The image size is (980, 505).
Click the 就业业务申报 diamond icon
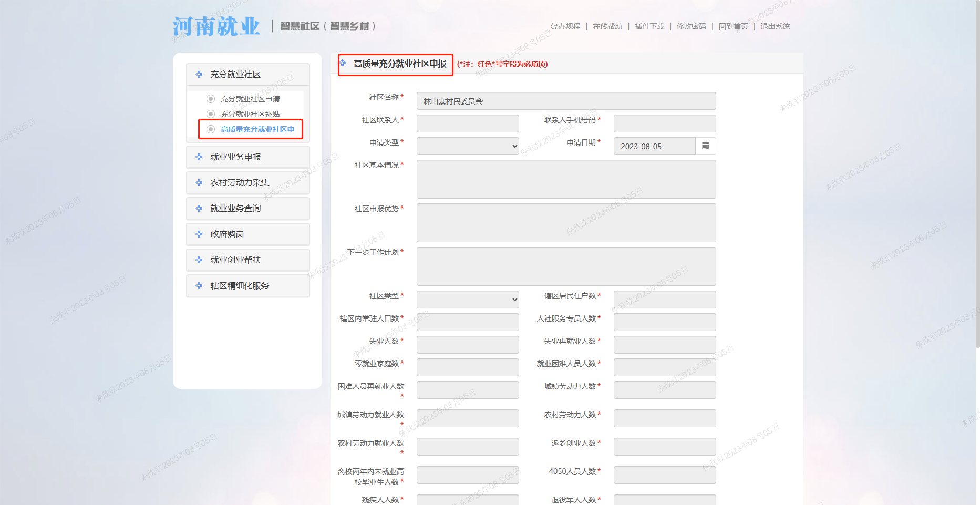pos(199,156)
